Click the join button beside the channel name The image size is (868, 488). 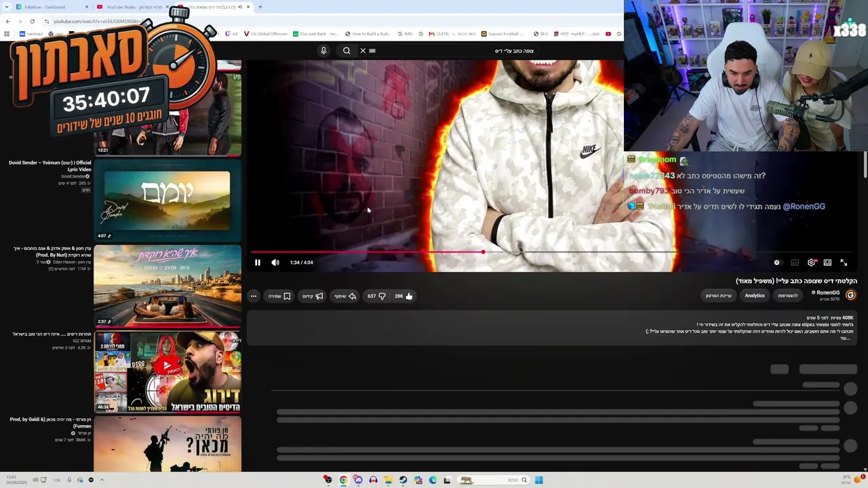[788, 296]
